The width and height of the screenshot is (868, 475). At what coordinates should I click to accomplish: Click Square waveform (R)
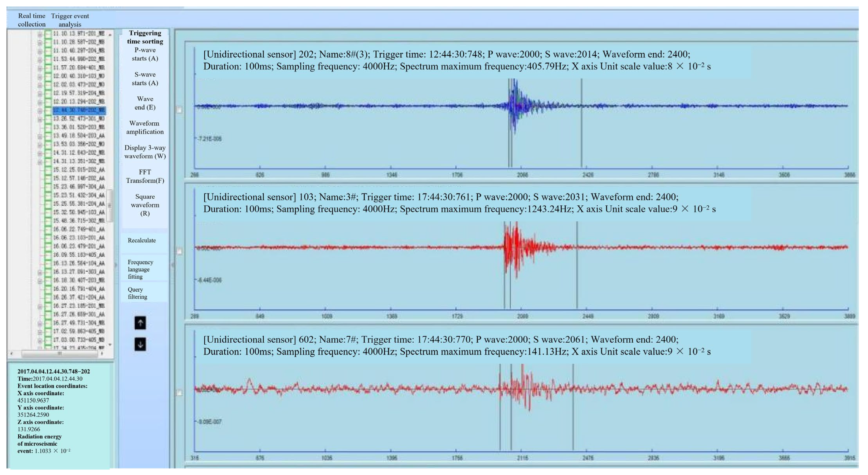click(145, 205)
